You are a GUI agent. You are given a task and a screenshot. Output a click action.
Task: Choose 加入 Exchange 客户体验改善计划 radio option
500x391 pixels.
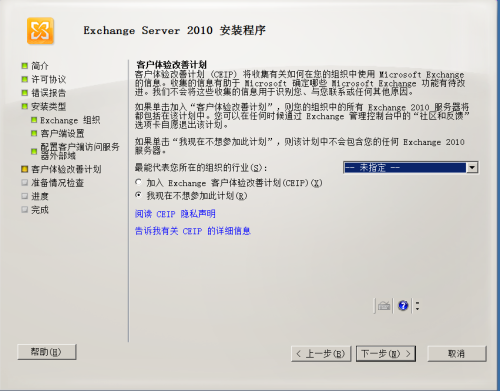pos(229,183)
